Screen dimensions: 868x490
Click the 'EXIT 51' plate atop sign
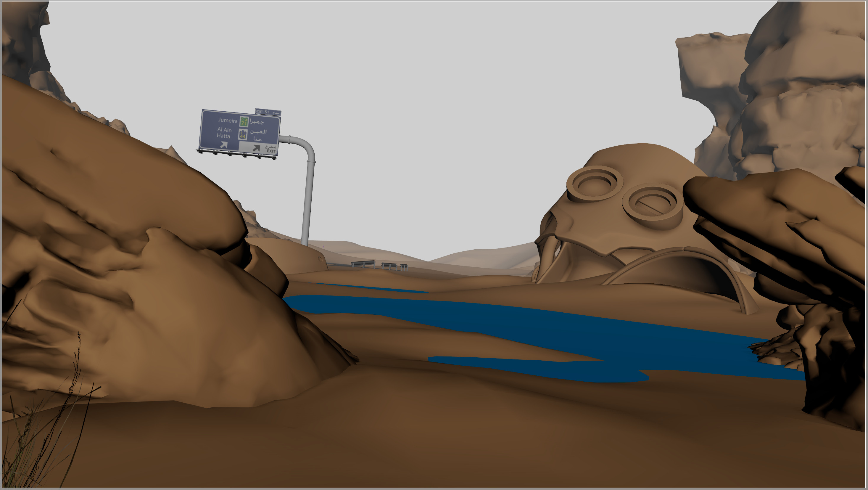pyautogui.click(x=268, y=112)
